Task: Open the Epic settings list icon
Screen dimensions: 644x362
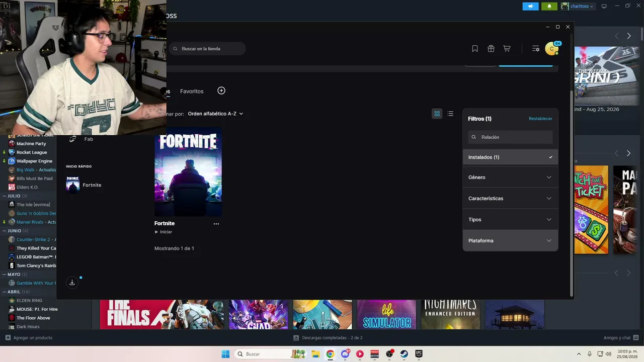Action: (536, 49)
